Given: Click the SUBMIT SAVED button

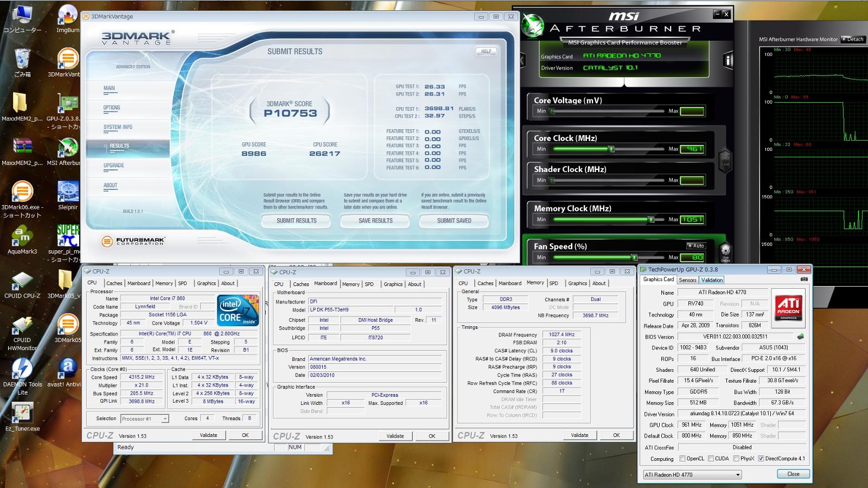Looking at the screenshot, I should tap(454, 221).
